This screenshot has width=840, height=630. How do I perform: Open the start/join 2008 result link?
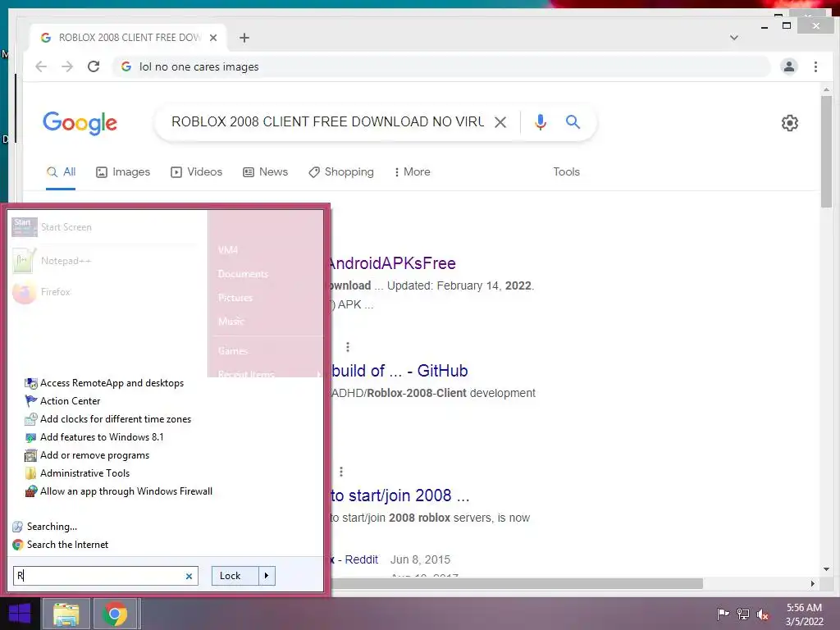point(400,495)
